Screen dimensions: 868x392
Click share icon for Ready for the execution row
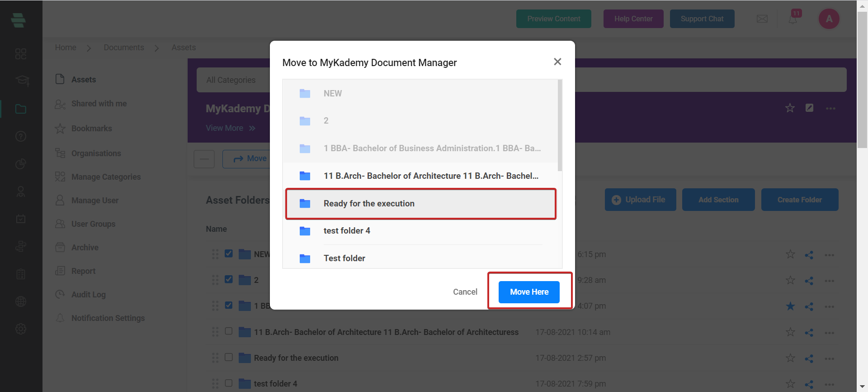tap(809, 359)
